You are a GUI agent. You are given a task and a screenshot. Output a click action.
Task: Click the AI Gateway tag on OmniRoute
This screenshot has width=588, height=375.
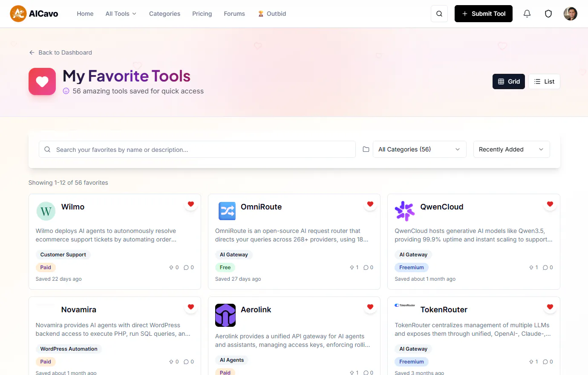[x=234, y=255]
